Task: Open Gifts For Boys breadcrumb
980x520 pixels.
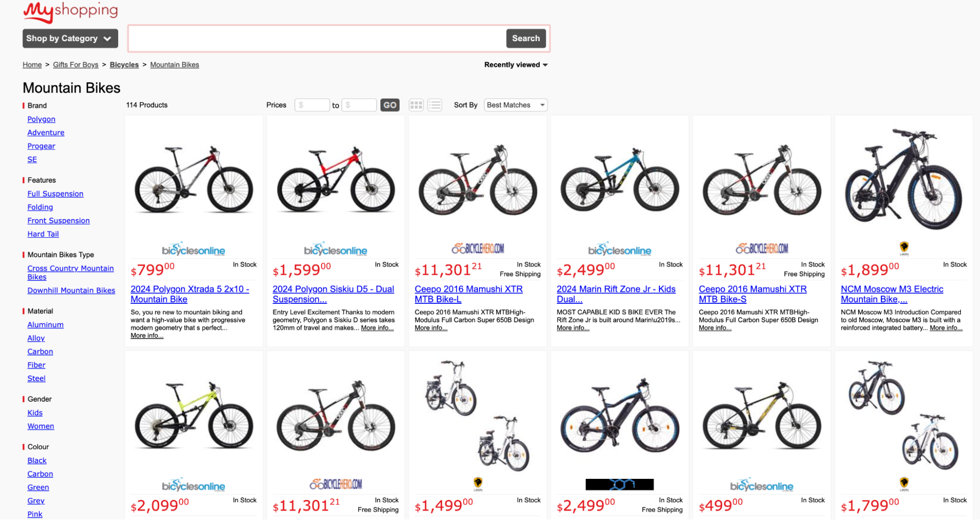Action: 75,65
